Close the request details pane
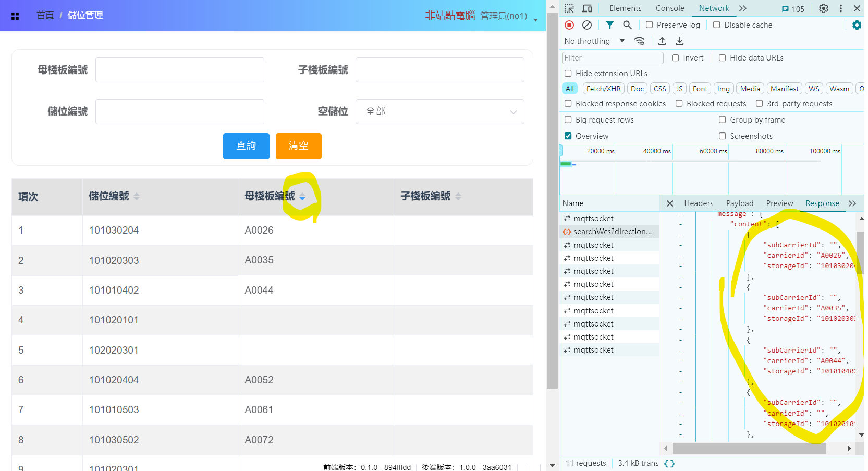The width and height of the screenshot is (868, 471). (670, 203)
